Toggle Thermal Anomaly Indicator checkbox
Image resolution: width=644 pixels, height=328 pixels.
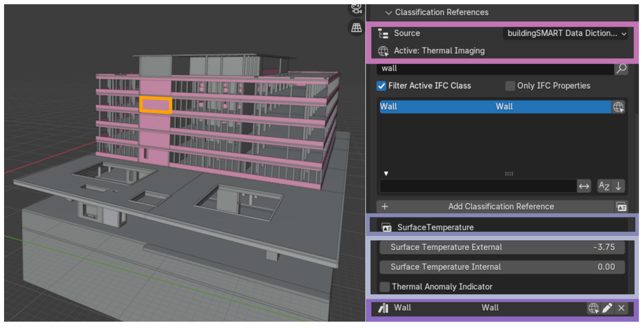point(385,287)
